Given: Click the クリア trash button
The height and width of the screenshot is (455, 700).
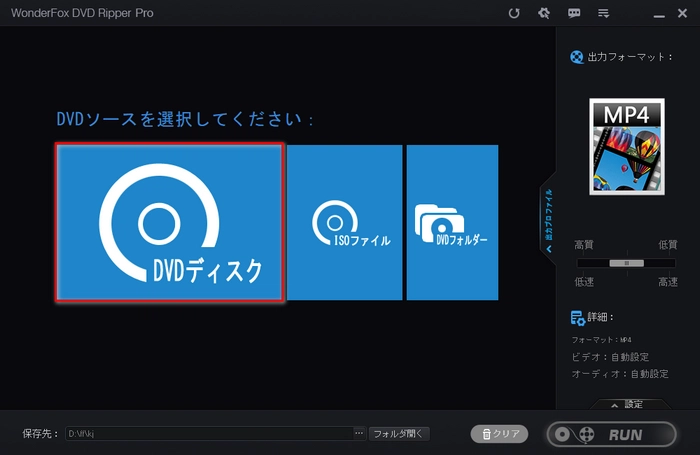Looking at the screenshot, I should pos(499,434).
